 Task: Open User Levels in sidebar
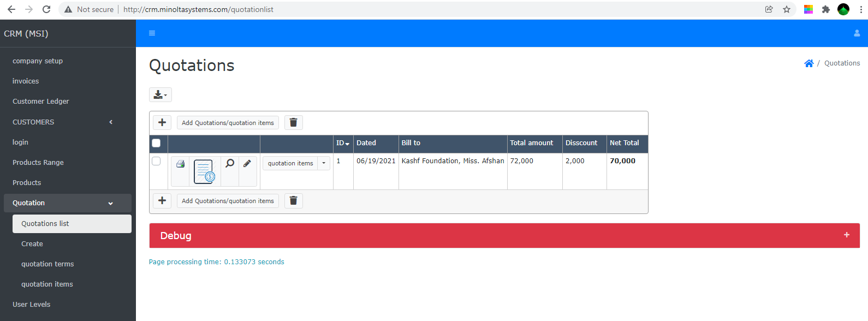(32, 305)
